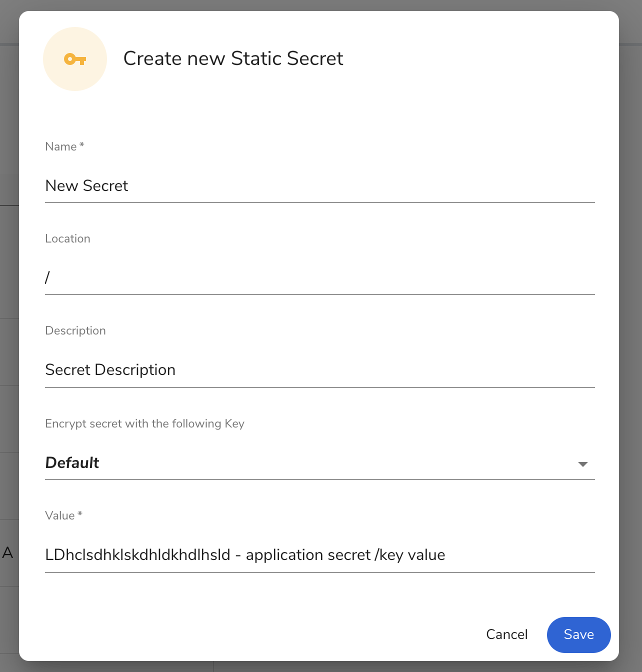Viewport: 642px width, 672px height.
Task: Click the dimmed backdrop strip below the dialog
Action: [x=320, y=666]
